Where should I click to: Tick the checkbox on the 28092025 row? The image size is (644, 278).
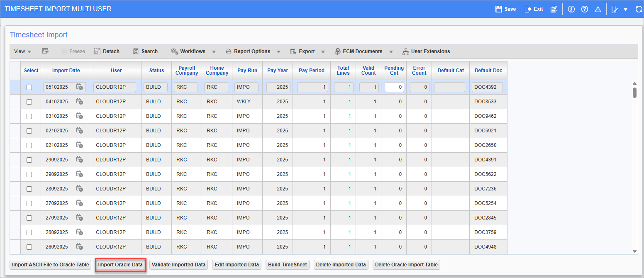29,188
